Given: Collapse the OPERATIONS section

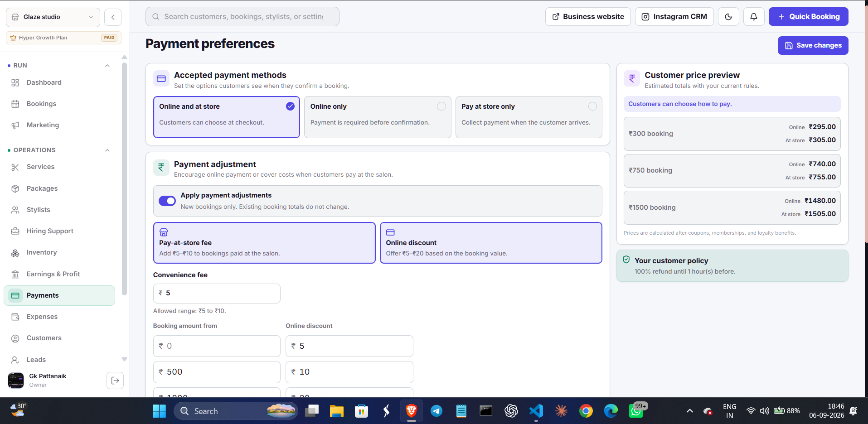Looking at the screenshot, I should pyautogui.click(x=107, y=150).
